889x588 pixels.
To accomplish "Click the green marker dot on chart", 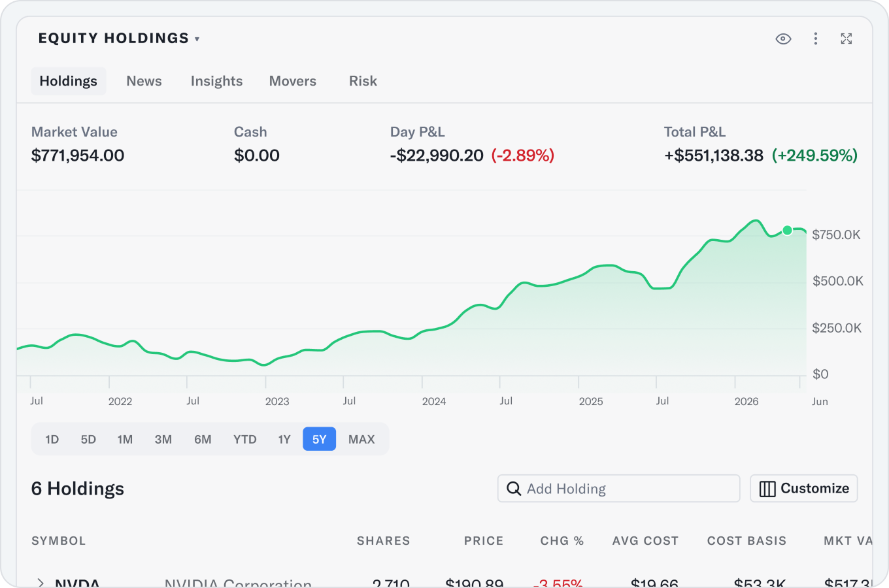I will [788, 230].
